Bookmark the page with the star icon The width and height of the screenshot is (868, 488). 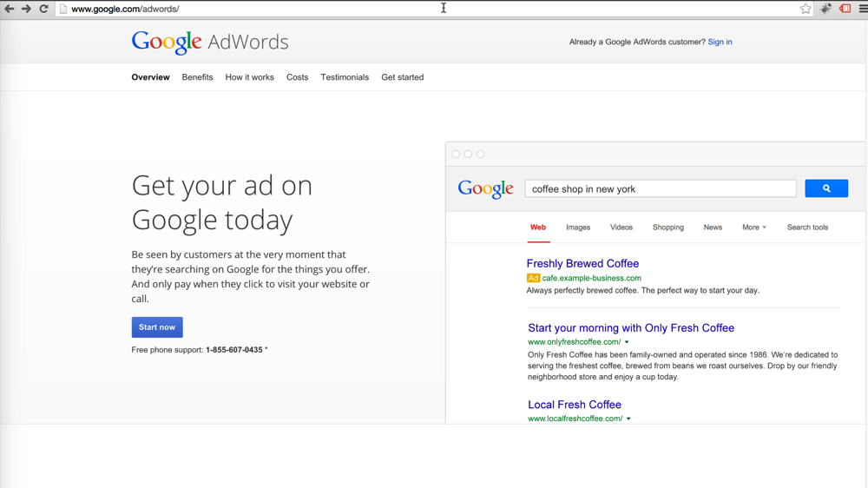(x=806, y=9)
